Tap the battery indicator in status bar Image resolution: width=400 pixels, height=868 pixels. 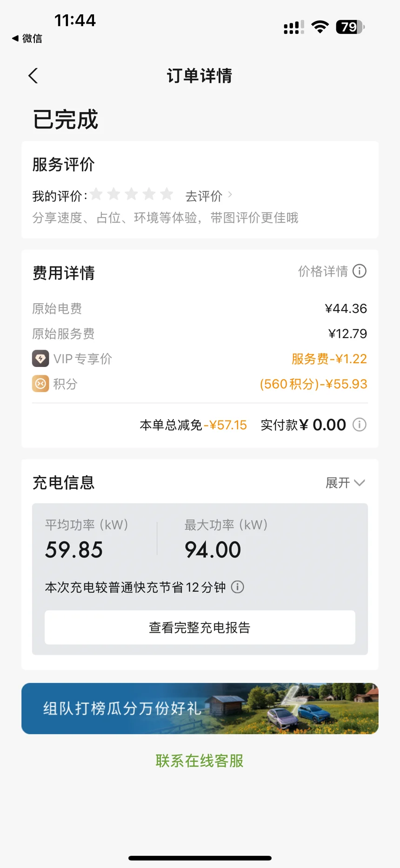point(350,27)
